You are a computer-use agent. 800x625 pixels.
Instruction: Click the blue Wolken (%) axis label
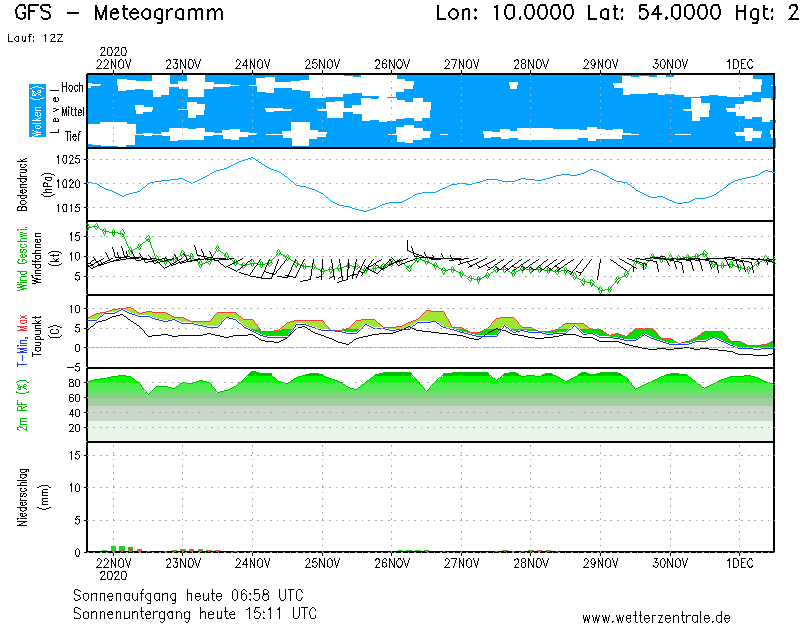37,111
